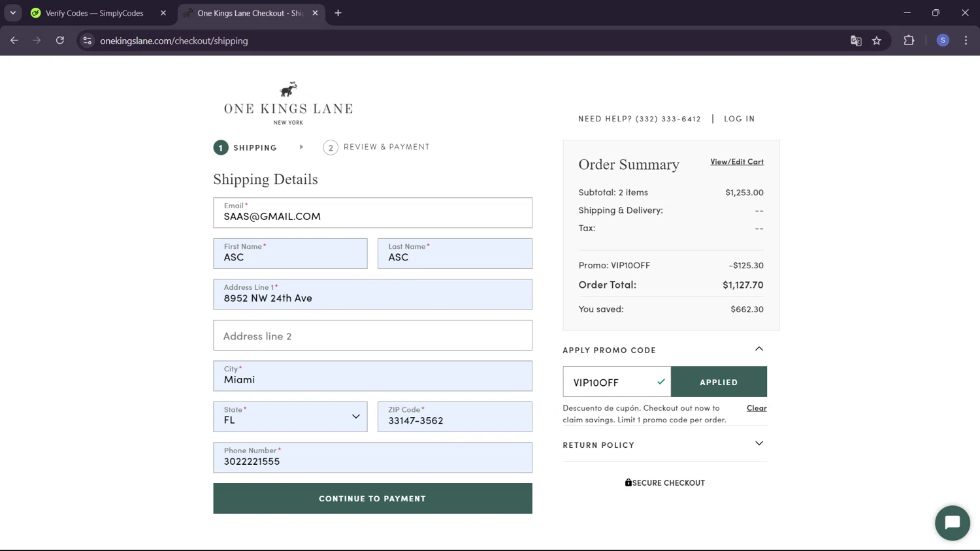980x551 pixels.
Task: Reload the checkout page
Action: click(60, 40)
